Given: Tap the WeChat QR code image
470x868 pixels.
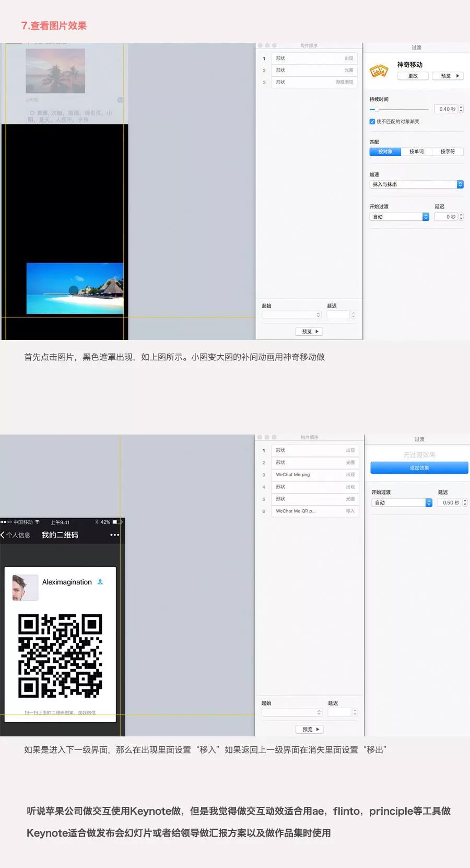Looking at the screenshot, I should 60,656.
